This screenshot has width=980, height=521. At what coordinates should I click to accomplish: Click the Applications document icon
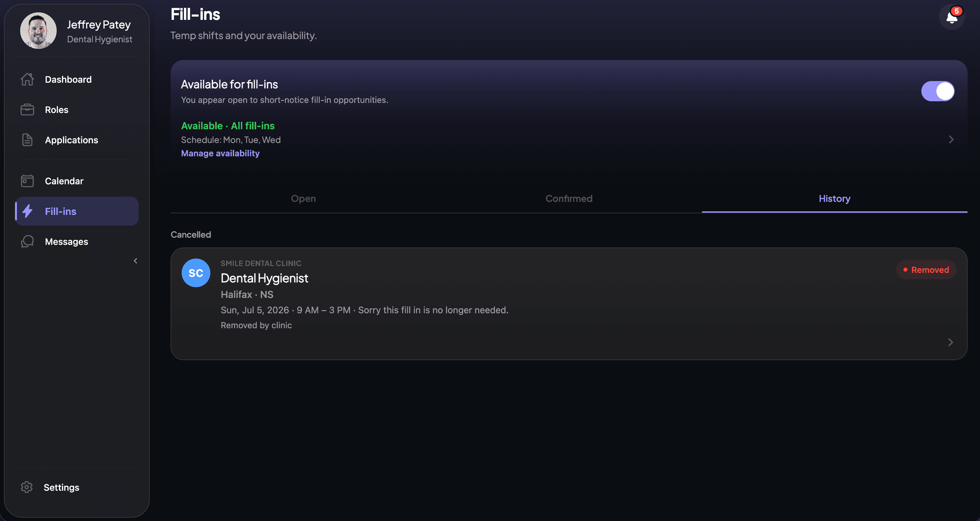coord(27,140)
